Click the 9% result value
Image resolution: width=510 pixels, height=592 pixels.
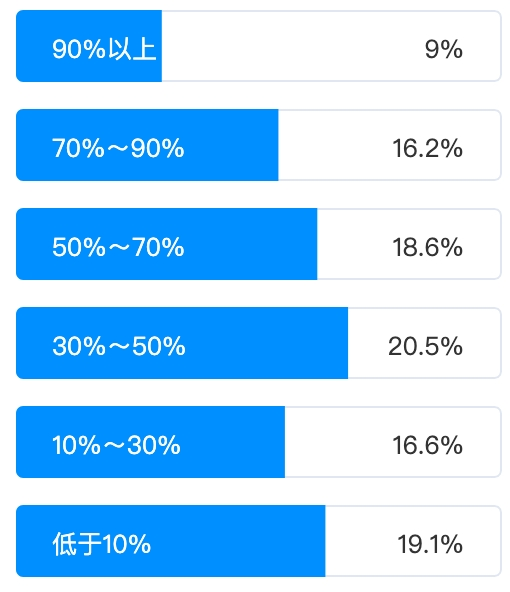tap(444, 49)
